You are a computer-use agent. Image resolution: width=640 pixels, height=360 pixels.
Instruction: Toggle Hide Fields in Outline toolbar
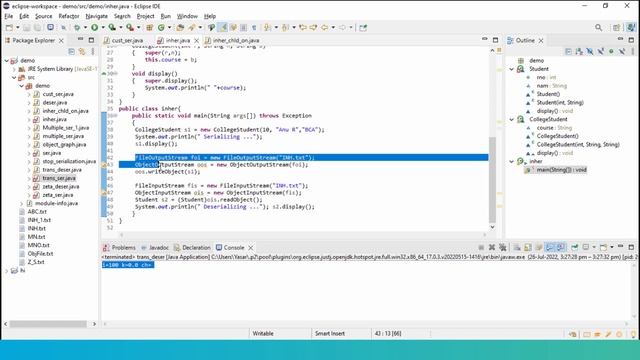[x=590, y=51]
